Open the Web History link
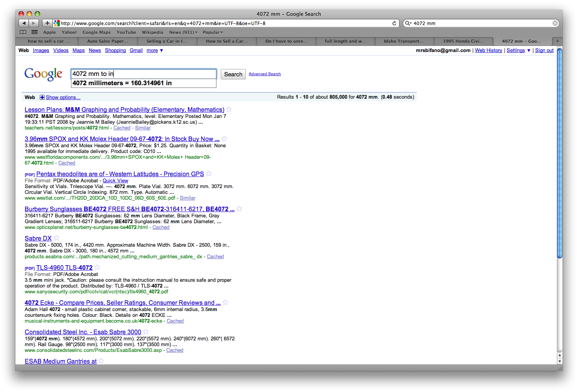Image resolution: width=578 pixels, height=392 pixels. 488,50
